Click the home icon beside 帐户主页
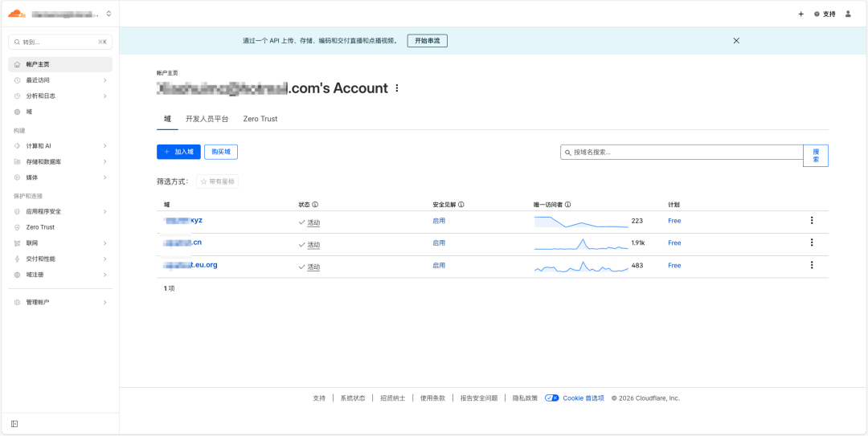The image size is (868, 436). tap(17, 65)
